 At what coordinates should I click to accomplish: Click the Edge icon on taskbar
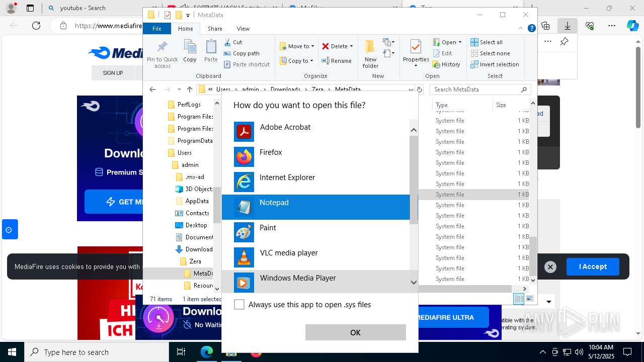(x=207, y=352)
